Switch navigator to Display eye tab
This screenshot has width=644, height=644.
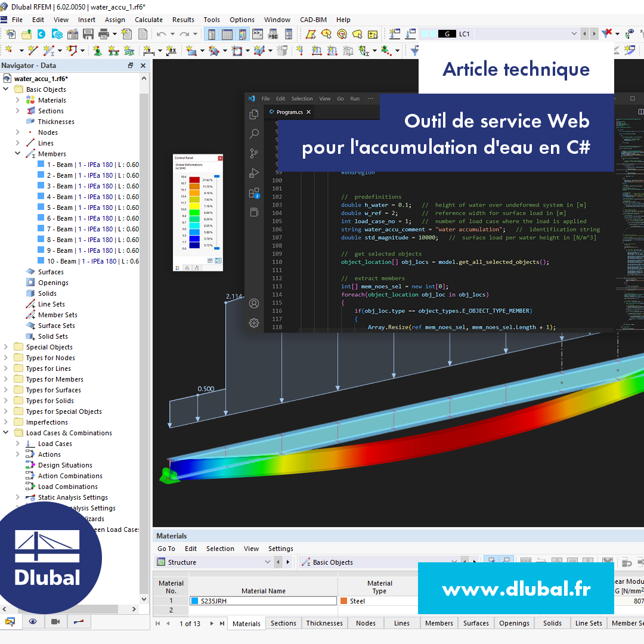[x=33, y=621]
